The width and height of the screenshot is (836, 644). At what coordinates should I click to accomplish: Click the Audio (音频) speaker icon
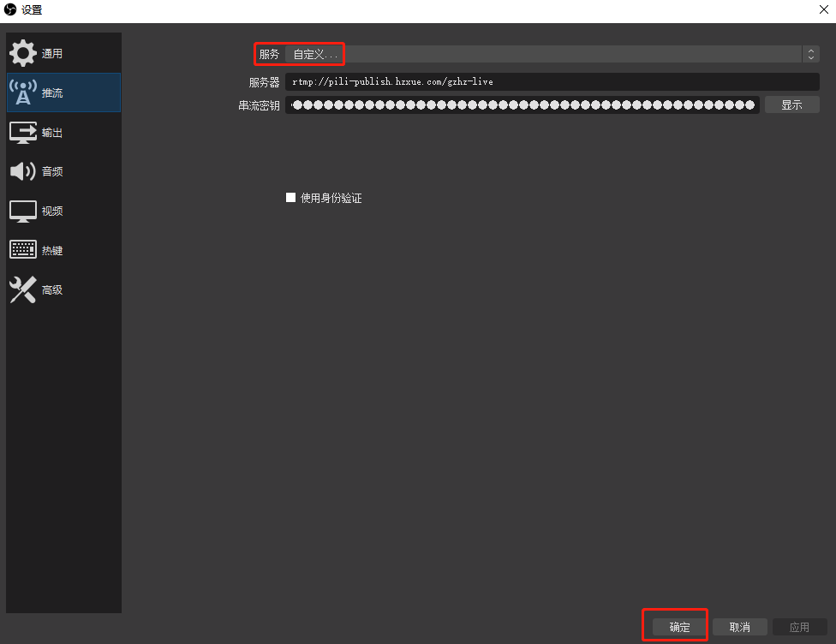pyautogui.click(x=23, y=171)
